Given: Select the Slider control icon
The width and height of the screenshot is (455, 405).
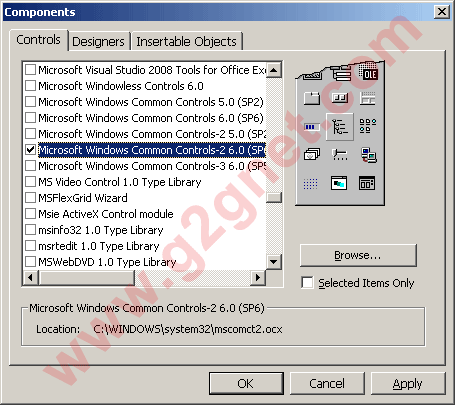Looking at the screenshot, I should click(x=340, y=155).
